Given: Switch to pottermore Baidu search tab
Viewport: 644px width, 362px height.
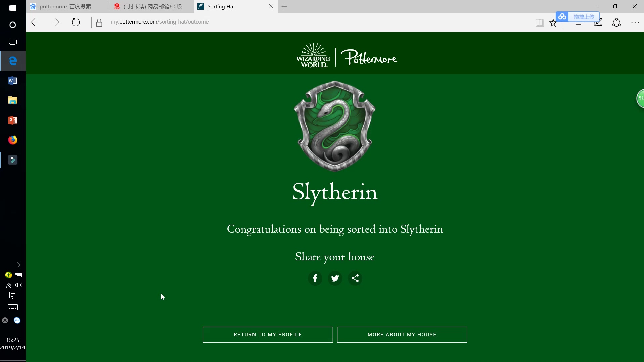Looking at the screenshot, I should point(67,6).
